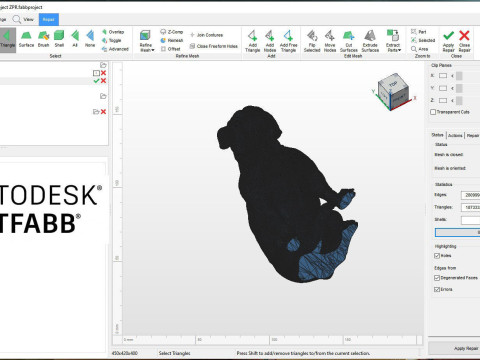480x360 pixels.
Task: Activate the Cut Surfaces tool
Action: tap(349, 41)
